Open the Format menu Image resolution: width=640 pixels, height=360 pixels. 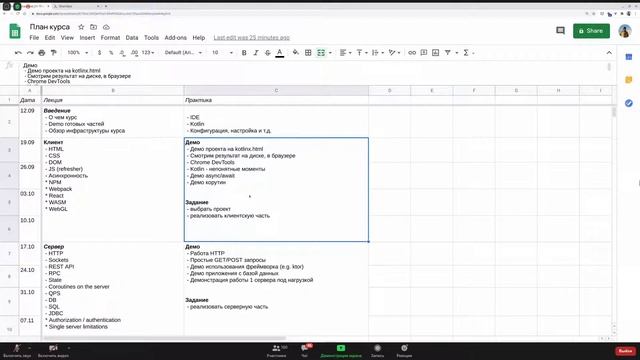click(110, 38)
